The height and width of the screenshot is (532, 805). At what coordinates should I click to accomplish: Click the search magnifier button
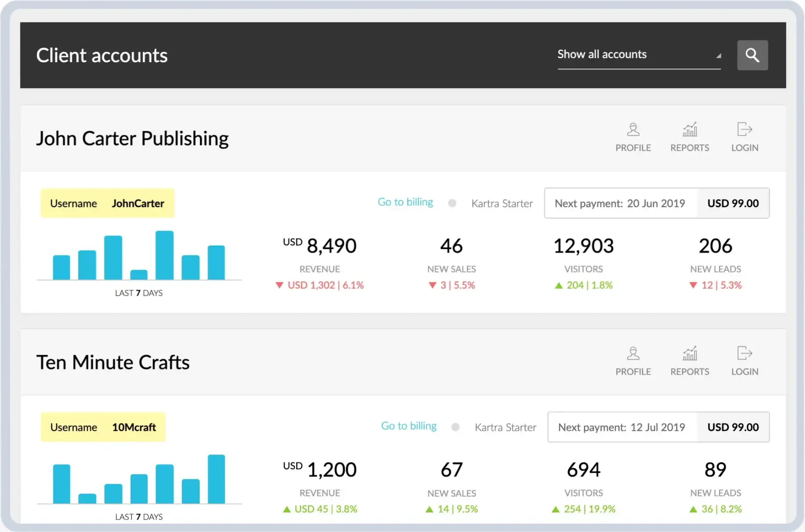pyautogui.click(x=752, y=55)
